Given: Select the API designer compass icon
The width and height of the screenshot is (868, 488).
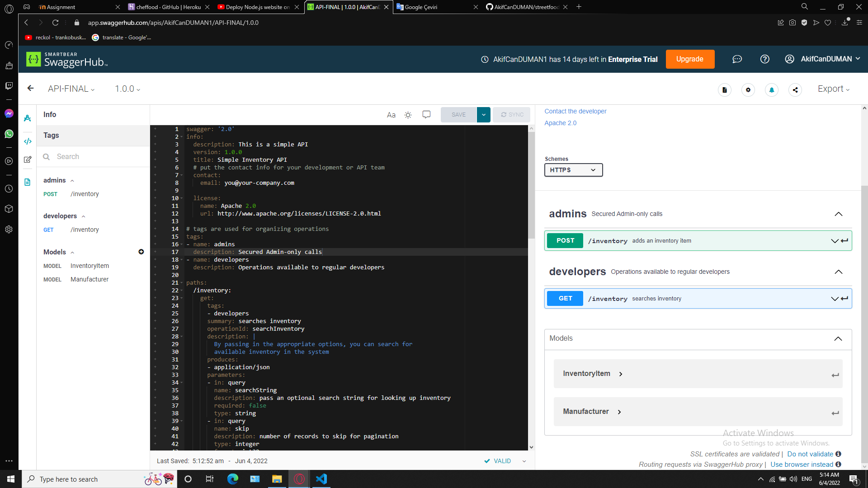Looking at the screenshot, I should tap(27, 118).
